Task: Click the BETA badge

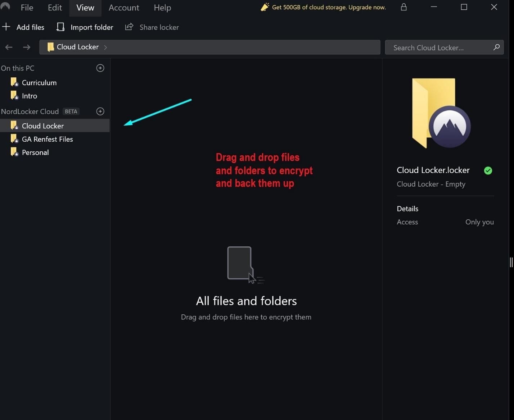Action: [x=71, y=111]
